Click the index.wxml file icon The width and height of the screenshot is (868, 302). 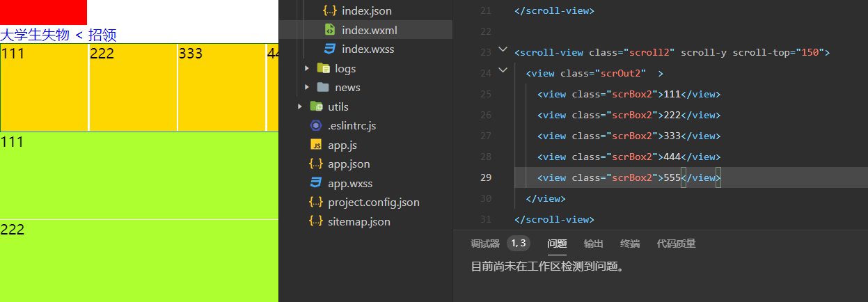[x=330, y=30]
